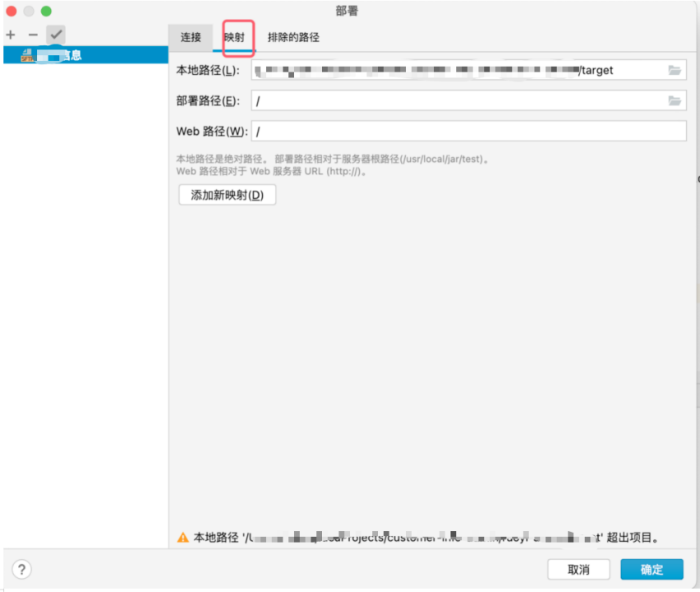The width and height of the screenshot is (700, 592).
Task: Open the folder browser for 本地路径
Action: point(673,70)
